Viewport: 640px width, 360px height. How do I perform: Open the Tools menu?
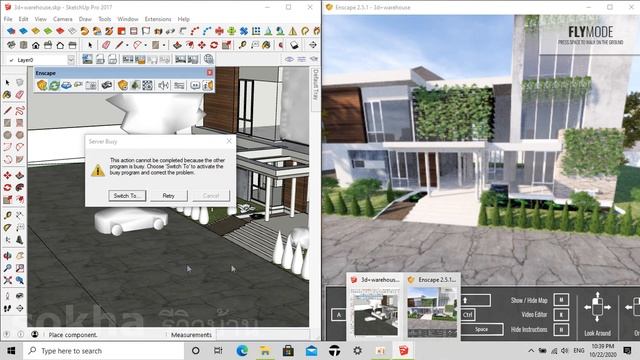[x=104, y=19]
